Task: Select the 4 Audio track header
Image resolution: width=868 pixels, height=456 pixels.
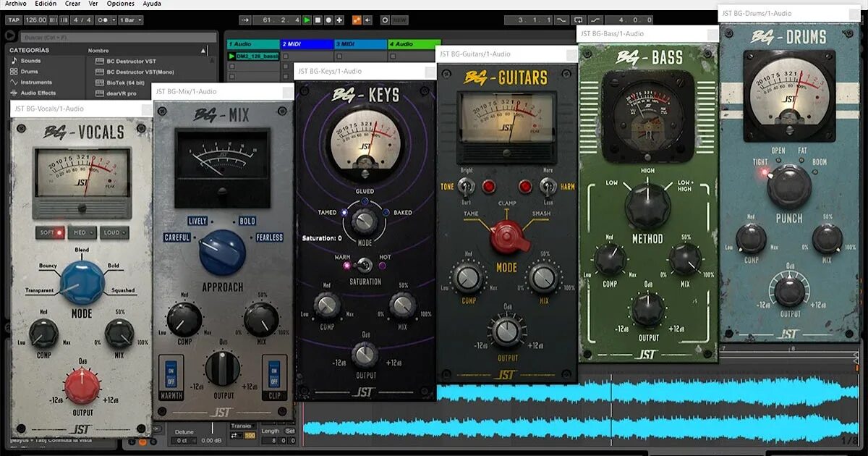Action: point(414,44)
